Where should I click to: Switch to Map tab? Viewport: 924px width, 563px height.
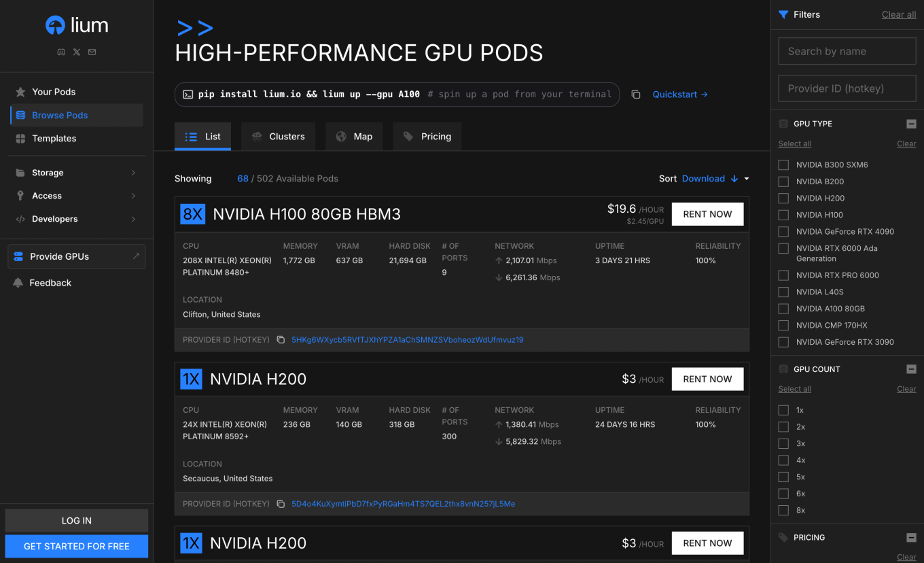pyautogui.click(x=354, y=137)
